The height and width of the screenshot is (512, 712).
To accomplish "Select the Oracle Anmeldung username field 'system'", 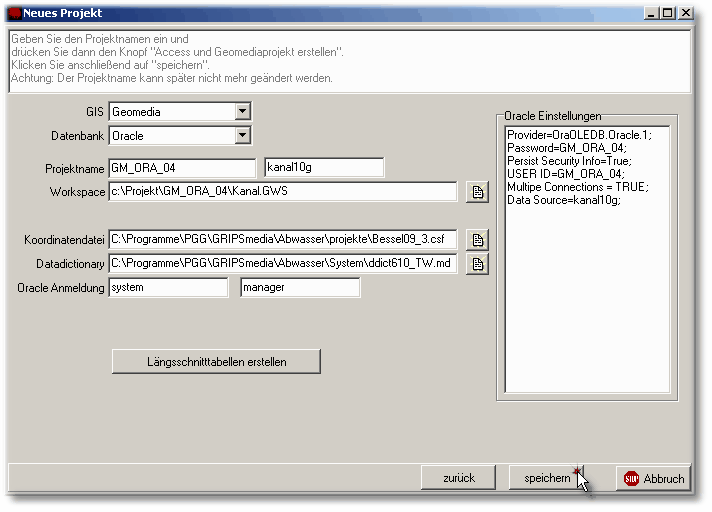I will pos(168,288).
